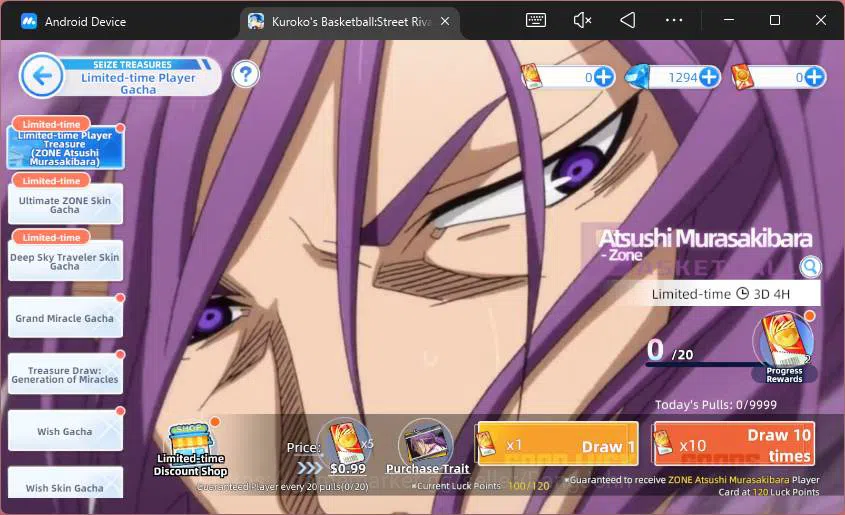Click the gold ticket icon at top right
The image size is (845, 515).
click(x=741, y=76)
